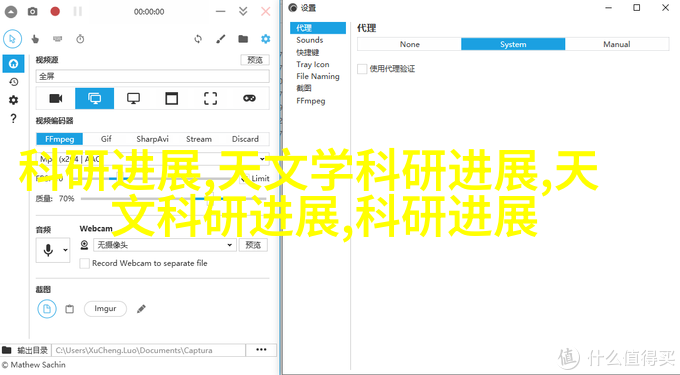Switch to the Discard encoder tab
Screen dimensions: 680x375
point(245,139)
